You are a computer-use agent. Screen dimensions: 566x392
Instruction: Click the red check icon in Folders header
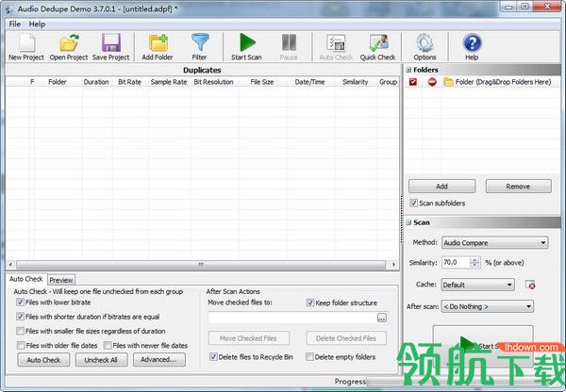pos(413,82)
